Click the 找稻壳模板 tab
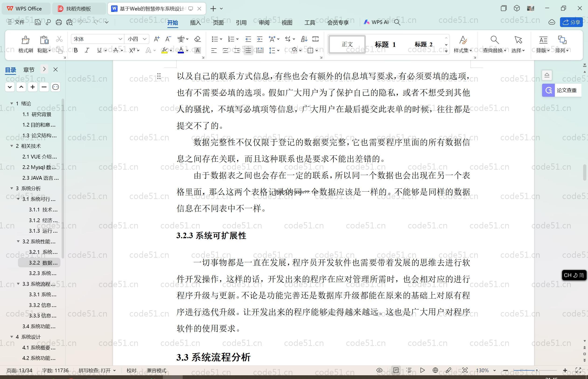This screenshot has height=379, width=588. pos(79,9)
